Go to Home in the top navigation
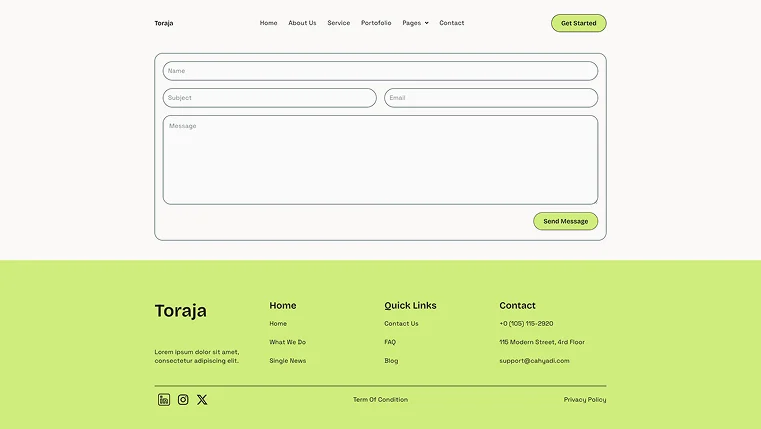Screen dimensions: 761x429 pos(268,23)
